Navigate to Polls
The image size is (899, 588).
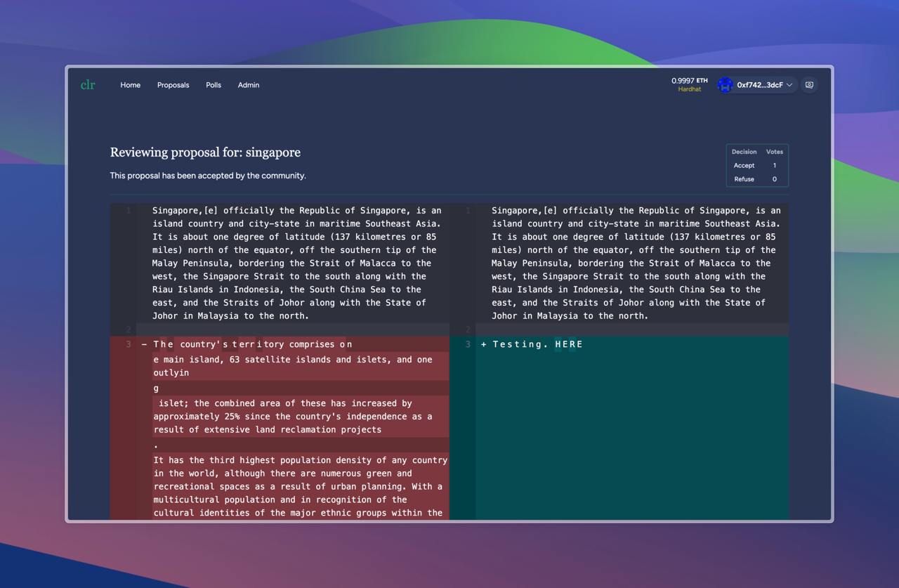[214, 85]
